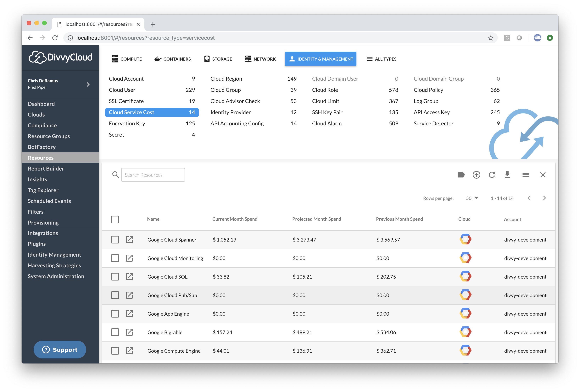Viewport: 580px width, 392px height.
Task: Switch to the Containers tab
Action: point(172,59)
